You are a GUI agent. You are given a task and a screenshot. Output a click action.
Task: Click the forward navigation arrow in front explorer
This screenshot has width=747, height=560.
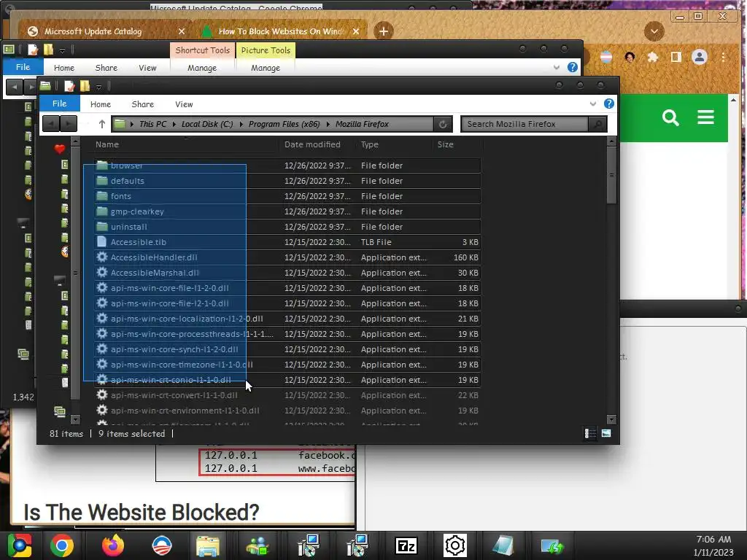tap(68, 124)
